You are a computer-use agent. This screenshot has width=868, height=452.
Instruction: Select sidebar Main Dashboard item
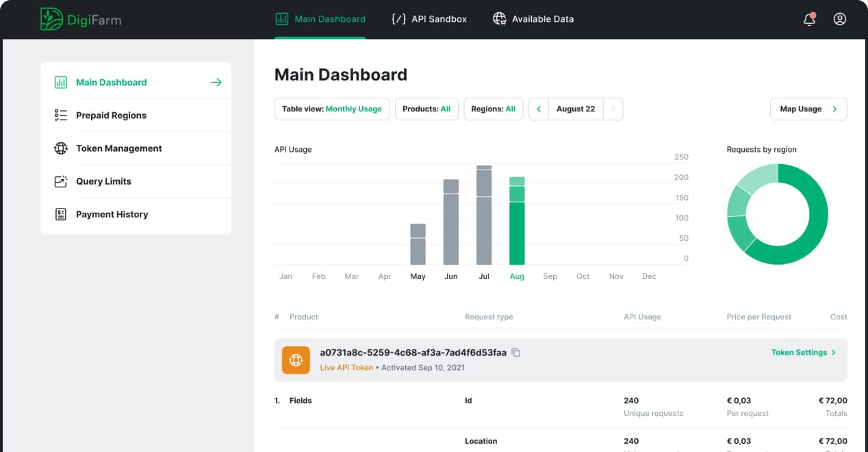pos(136,82)
